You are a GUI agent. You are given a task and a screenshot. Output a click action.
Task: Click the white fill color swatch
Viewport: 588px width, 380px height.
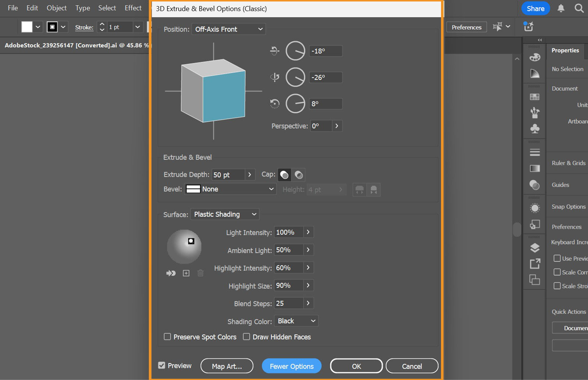pos(27,27)
